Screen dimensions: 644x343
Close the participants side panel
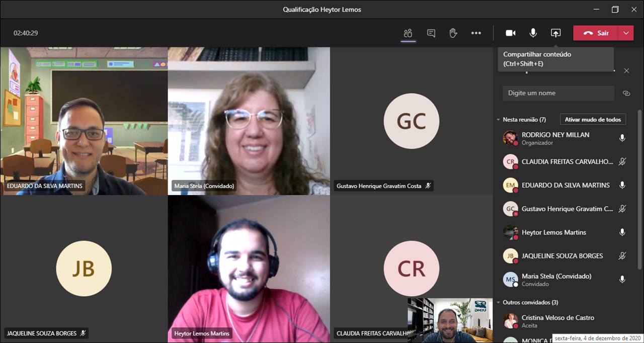[626, 71]
